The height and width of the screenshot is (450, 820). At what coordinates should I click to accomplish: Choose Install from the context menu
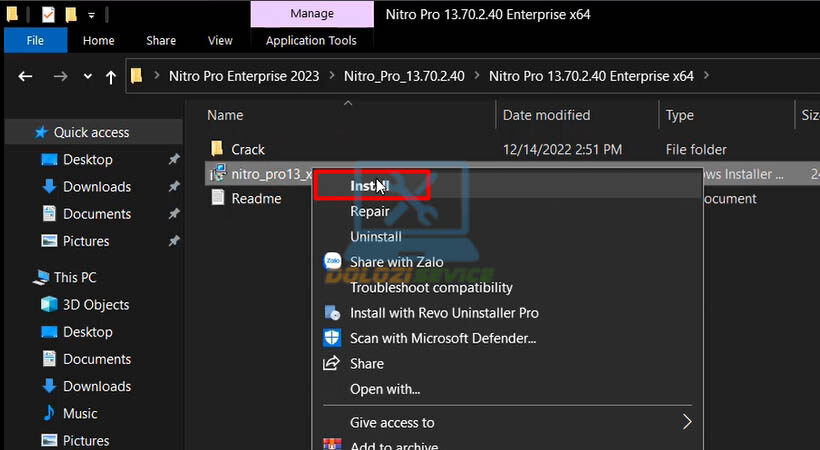(368, 186)
